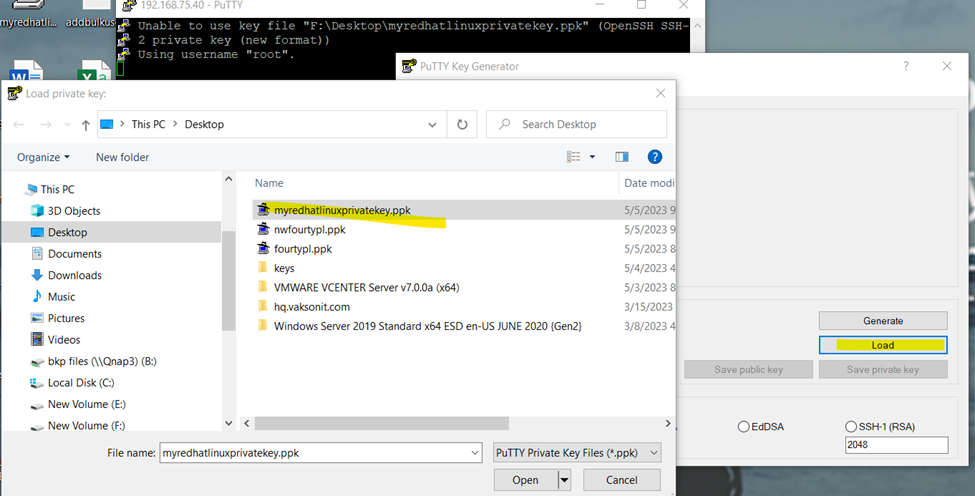Expand the This PC tree node
Screen dimensions: 975x496
[21, 190]
